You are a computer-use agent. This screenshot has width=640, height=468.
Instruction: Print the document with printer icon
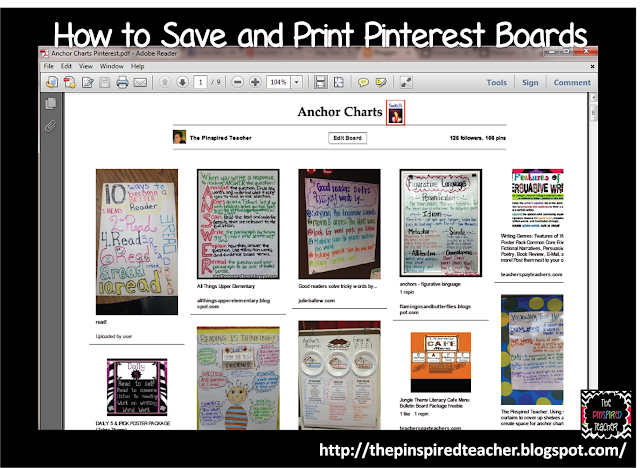point(122,82)
